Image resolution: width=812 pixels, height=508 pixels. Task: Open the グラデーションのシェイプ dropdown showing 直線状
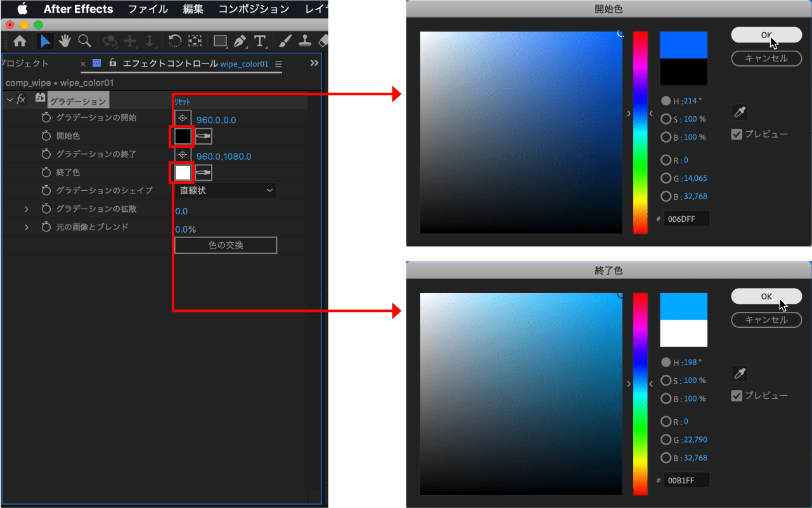coord(226,190)
